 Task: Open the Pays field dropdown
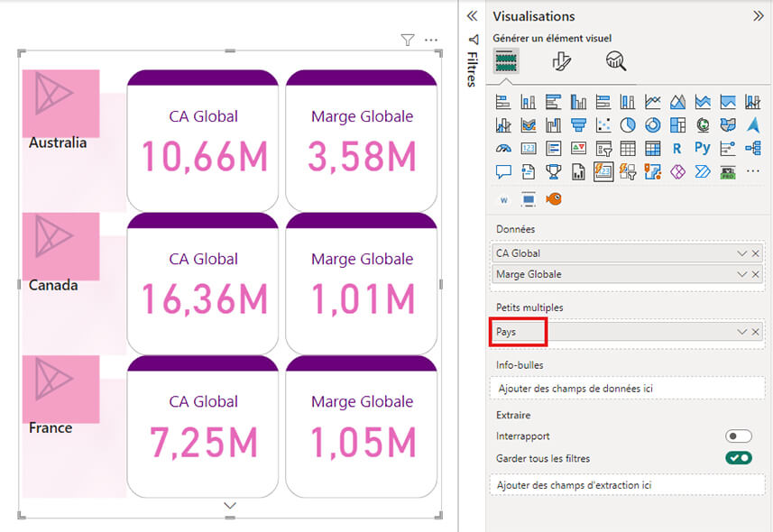click(x=741, y=332)
